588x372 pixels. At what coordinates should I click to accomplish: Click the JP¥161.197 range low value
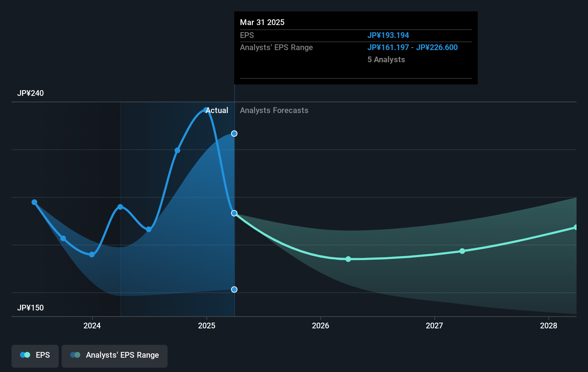[388, 47]
